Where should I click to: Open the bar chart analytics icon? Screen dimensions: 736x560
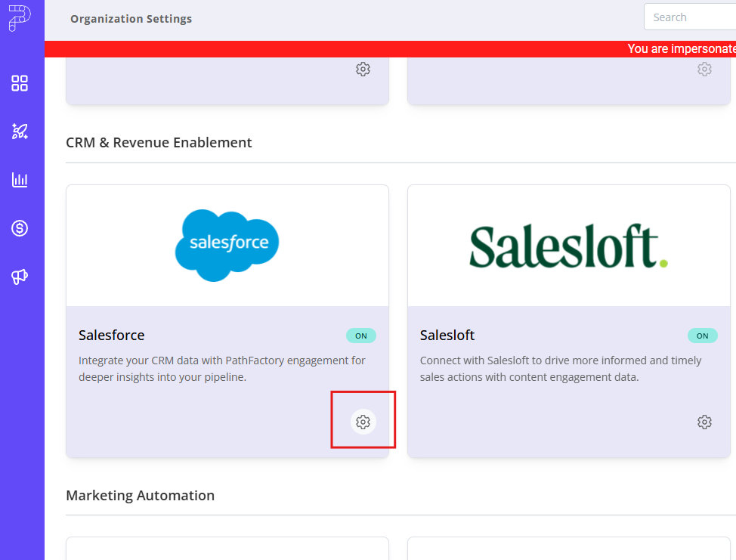20,180
